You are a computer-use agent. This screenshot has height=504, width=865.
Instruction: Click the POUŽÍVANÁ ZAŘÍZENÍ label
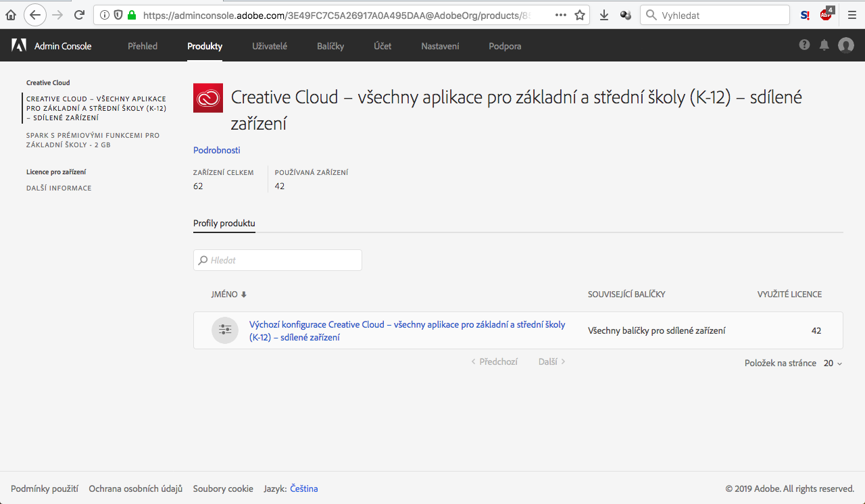click(x=312, y=172)
